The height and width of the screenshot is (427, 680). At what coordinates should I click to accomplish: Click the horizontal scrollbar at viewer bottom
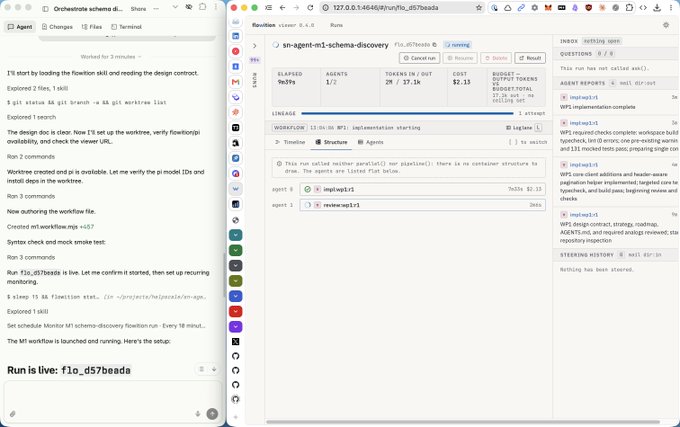tap(463, 422)
